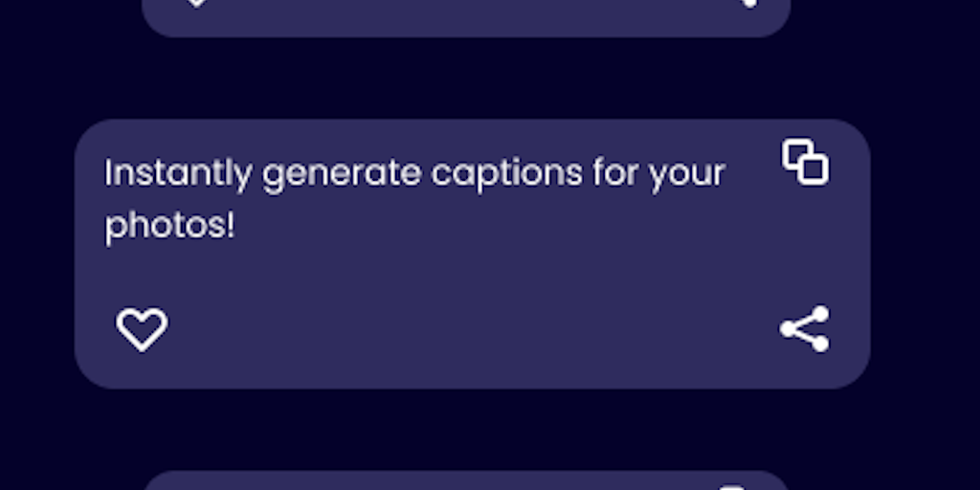Click the share icon on the top card
Image resolution: width=980 pixels, height=490 pixels.
coord(749,3)
